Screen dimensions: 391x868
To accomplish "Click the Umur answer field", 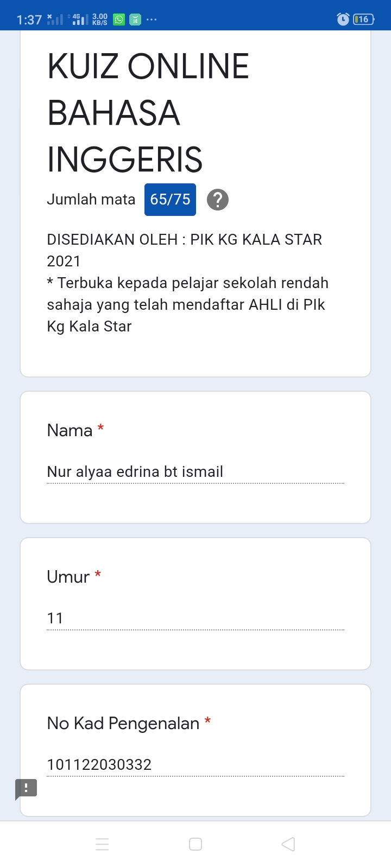I will point(195,618).
